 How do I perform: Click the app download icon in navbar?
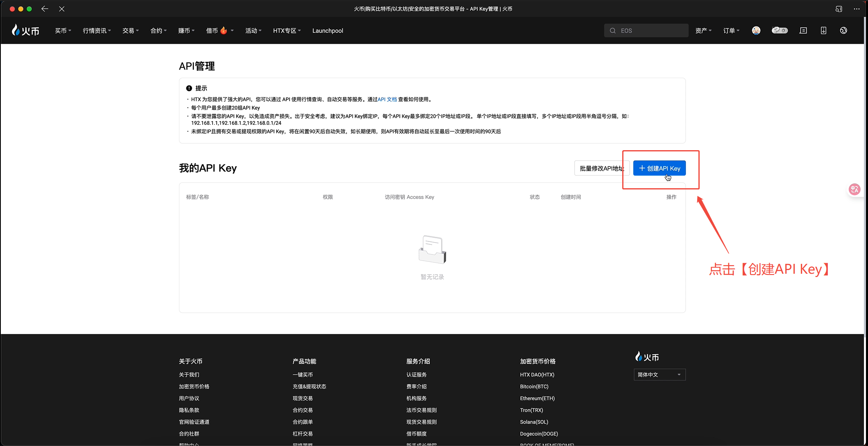pos(823,30)
